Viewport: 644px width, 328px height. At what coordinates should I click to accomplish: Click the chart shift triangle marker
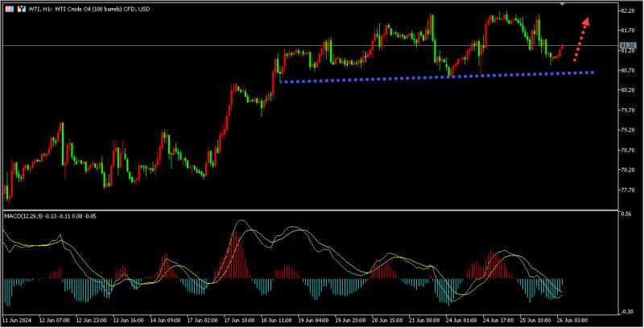tap(562, 4)
